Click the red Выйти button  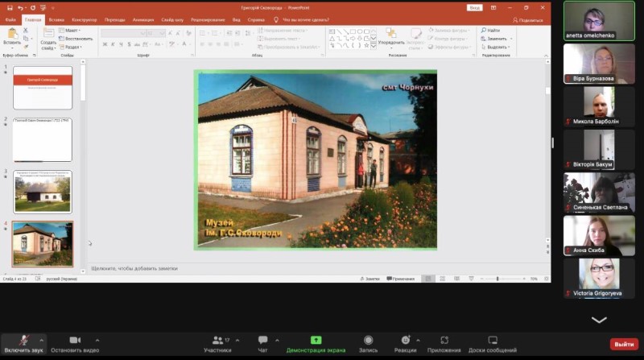point(624,344)
